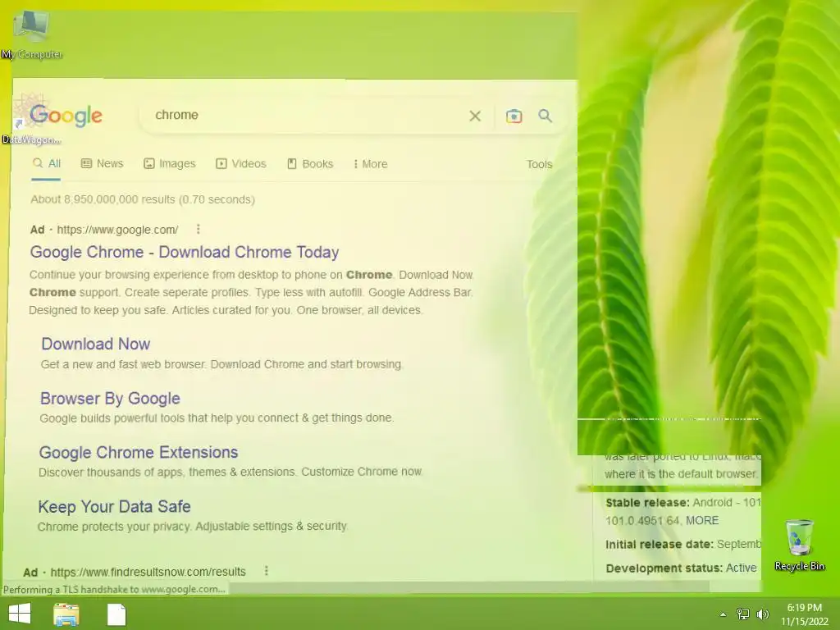The height and width of the screenshot is (630, 840).
Task: Open the Recycle Bin icon
Action: click(799, 545)
